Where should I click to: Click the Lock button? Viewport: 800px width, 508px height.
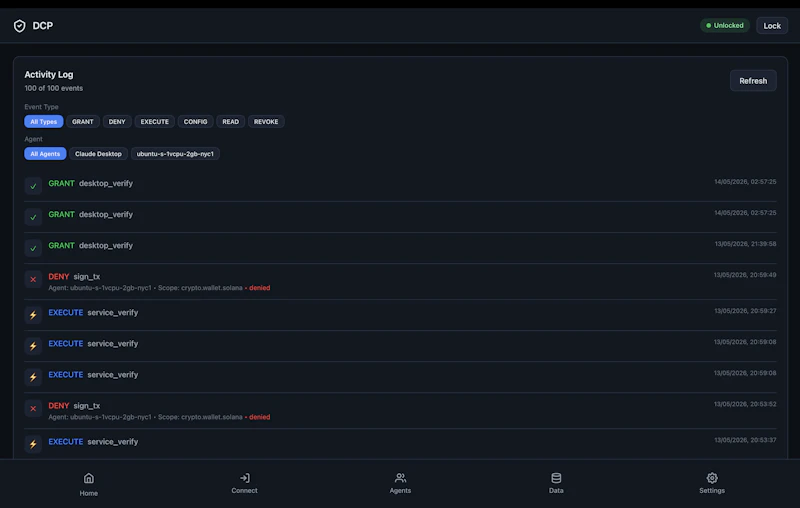pos(772,26)
